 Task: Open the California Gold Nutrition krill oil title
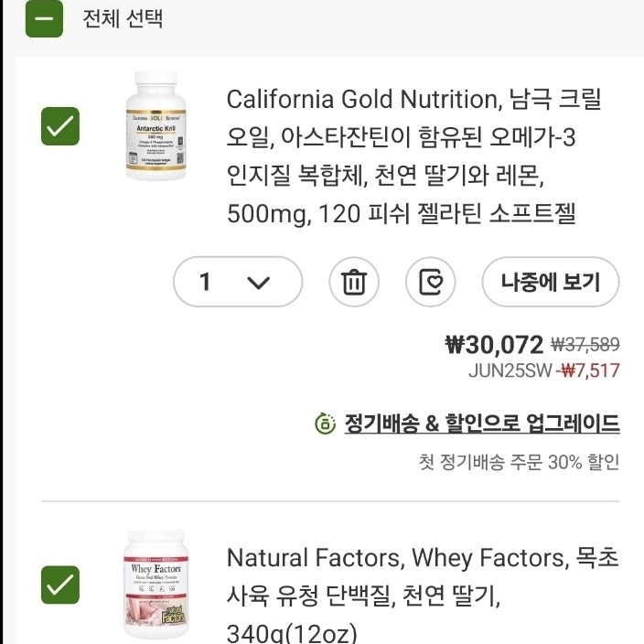point(413,156)
